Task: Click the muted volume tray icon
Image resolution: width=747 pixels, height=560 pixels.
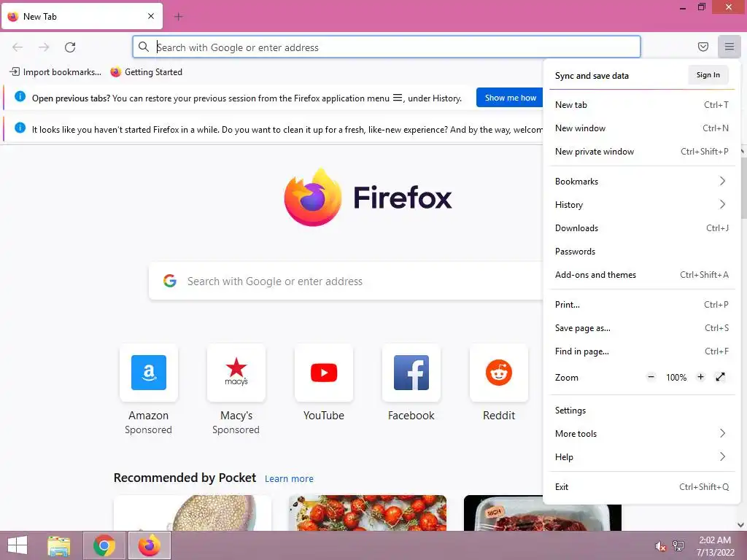Action: pos(660,546)
